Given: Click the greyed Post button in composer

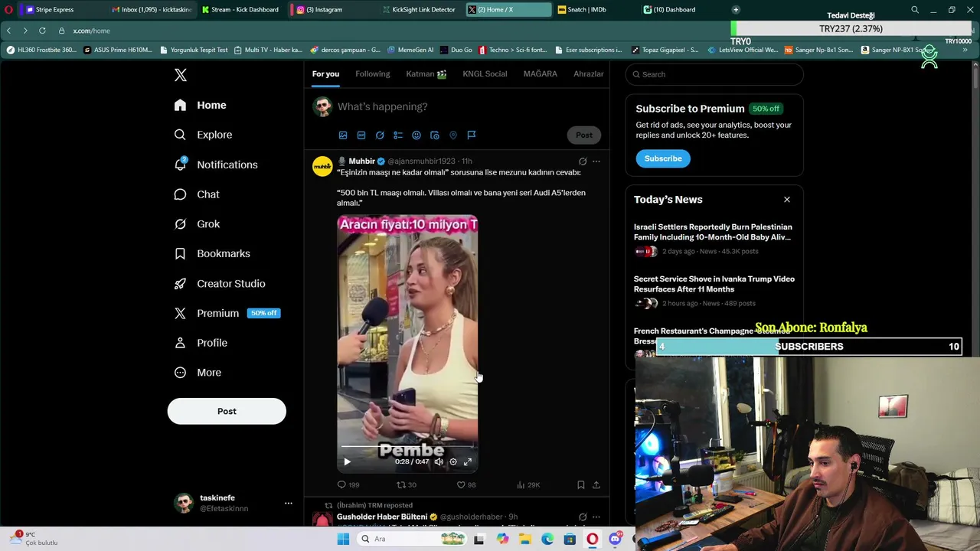Looking at the screenshot, I should (x=584, y=135).
